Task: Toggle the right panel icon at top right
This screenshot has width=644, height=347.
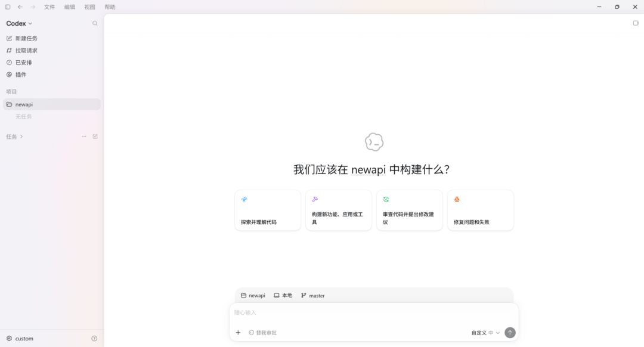Action: click(x=636, y=23)
